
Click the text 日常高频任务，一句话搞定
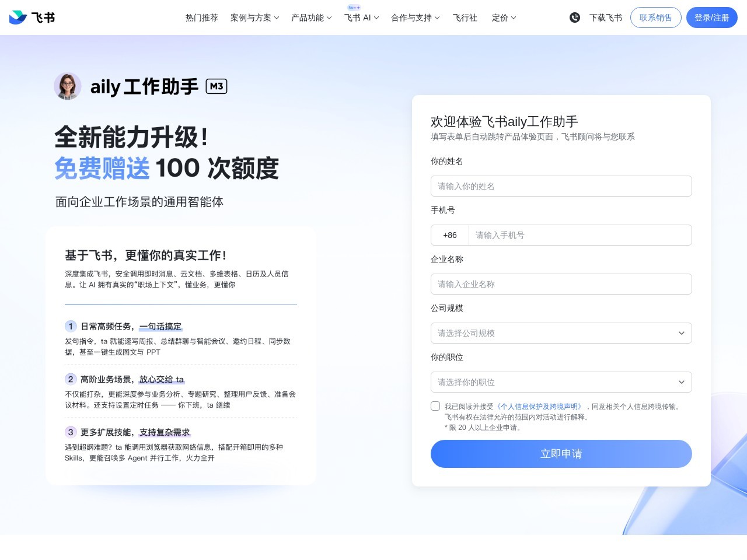pyautogui.click(x=131, y=327)
